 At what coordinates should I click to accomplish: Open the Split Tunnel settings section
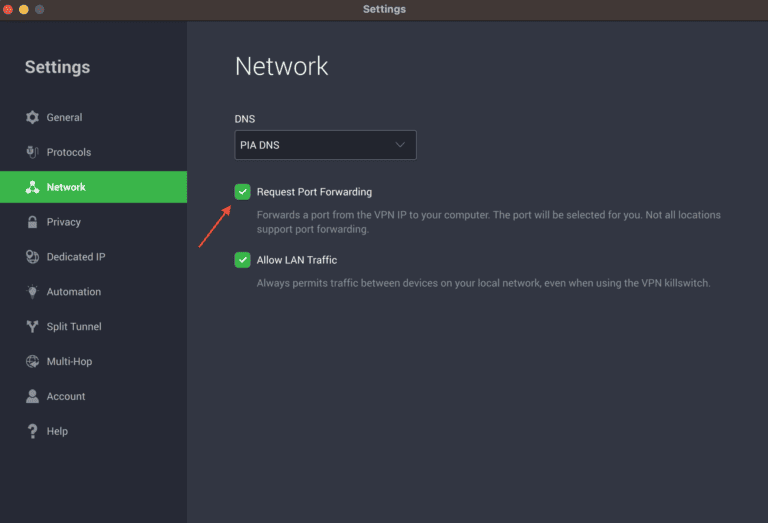74,327
